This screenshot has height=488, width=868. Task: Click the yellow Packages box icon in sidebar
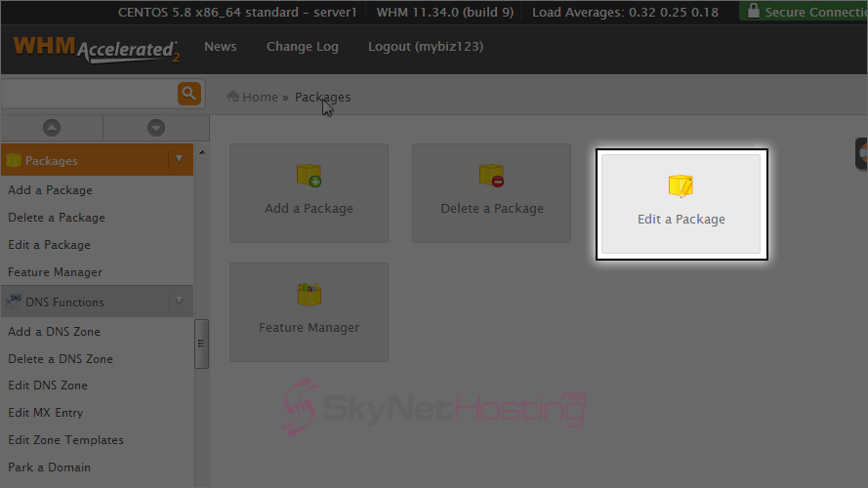pyautogui.click(x=14, y=161)
